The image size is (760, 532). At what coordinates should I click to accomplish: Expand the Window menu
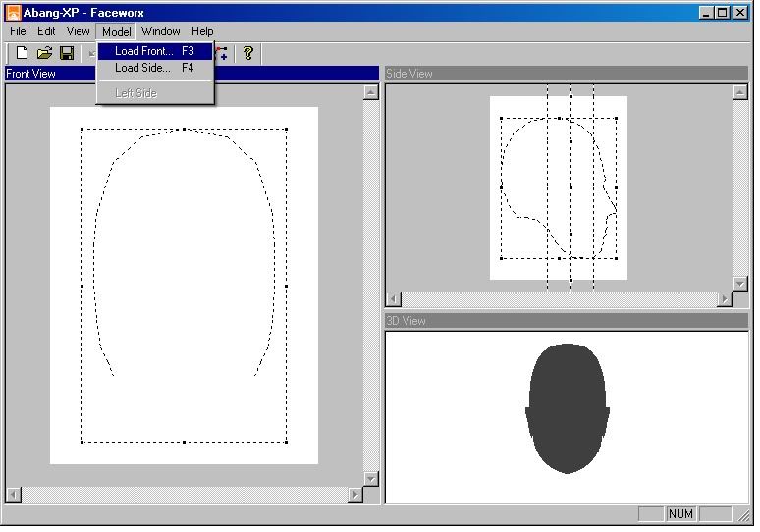coord(160,31)
